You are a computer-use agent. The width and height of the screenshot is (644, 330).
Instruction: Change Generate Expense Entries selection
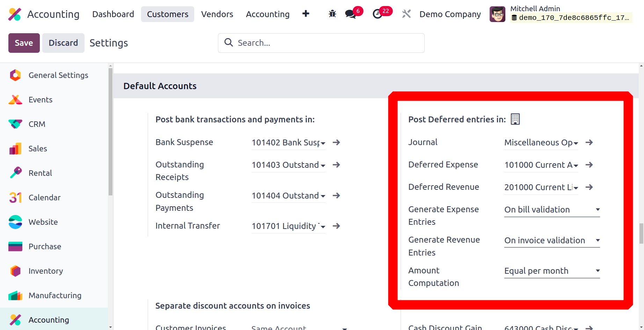click(x=552, y=210)
